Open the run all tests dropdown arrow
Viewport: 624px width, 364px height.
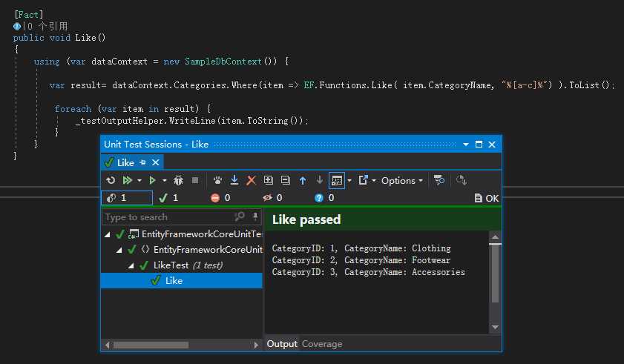(139, 181)
